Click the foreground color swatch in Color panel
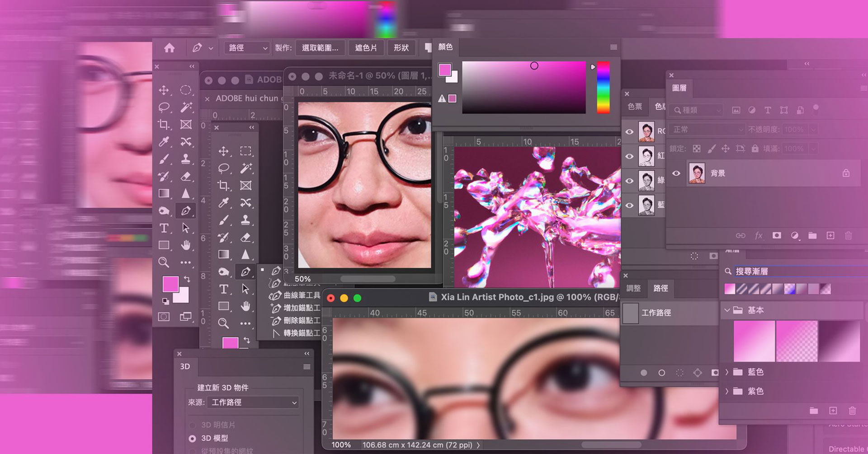868x454 pixels. 444,70
